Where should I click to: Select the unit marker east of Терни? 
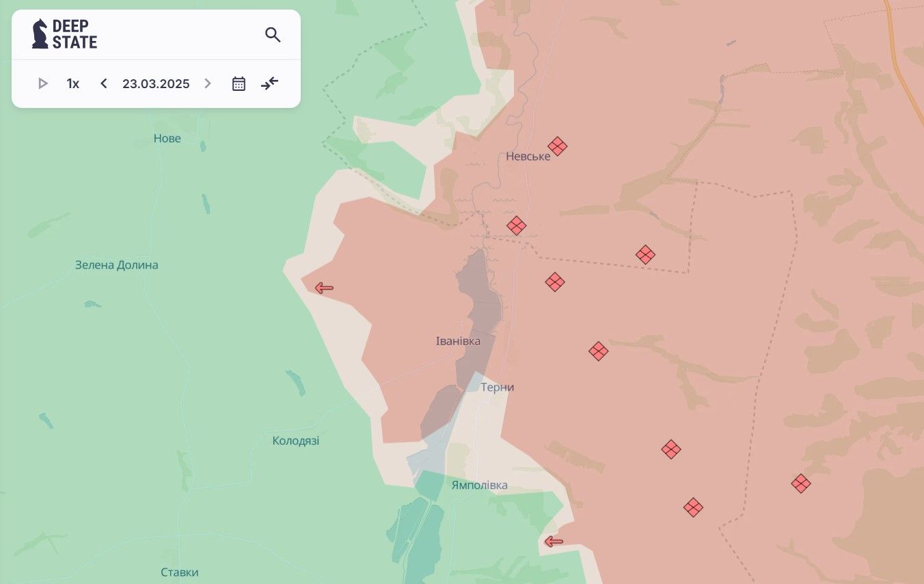pyautogui.click(x=599, y=351)
